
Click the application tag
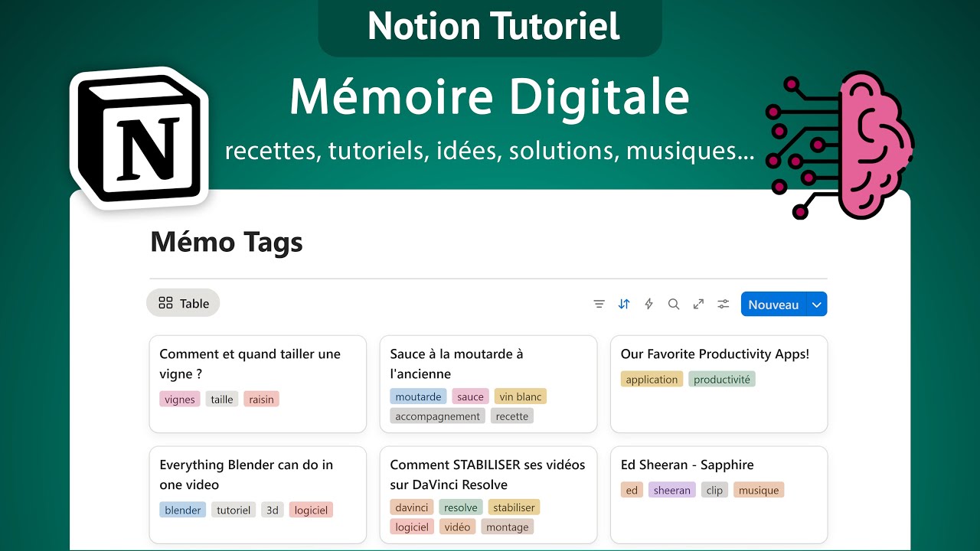652,379
